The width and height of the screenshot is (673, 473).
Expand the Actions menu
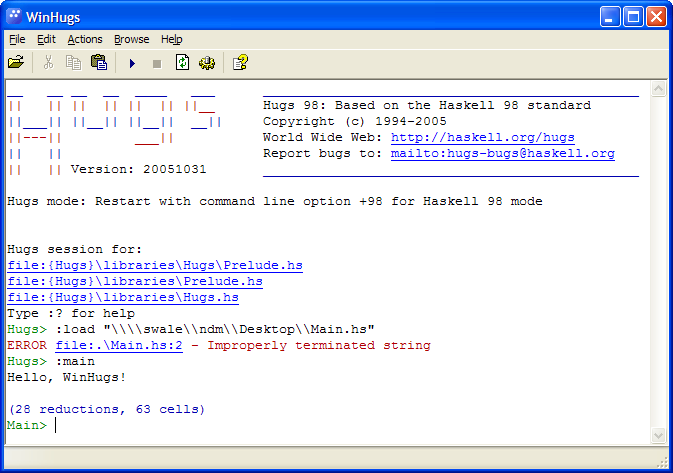pos(85,39)
